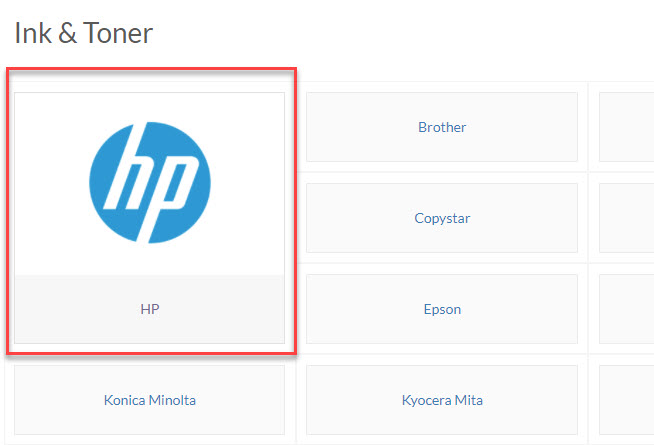Image resolution: width=654 pixels, height=445 pixels.
Task: Open the Epson ink and toner link
Action: click(x=442, y=309)
